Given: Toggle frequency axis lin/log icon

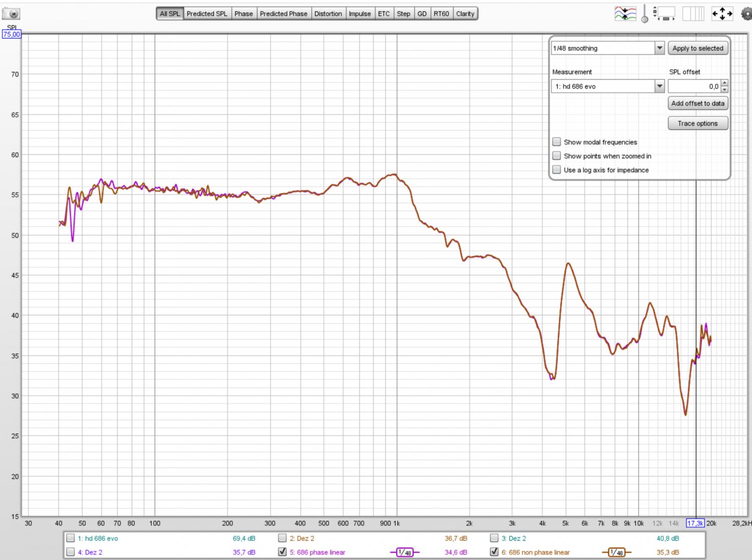Looking at the screenshot, I should click(x=693, y=14).
